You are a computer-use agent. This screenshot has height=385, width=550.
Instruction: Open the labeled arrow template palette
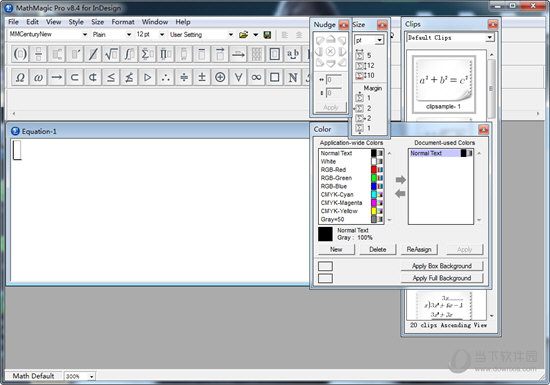click(x=238, y=54)
